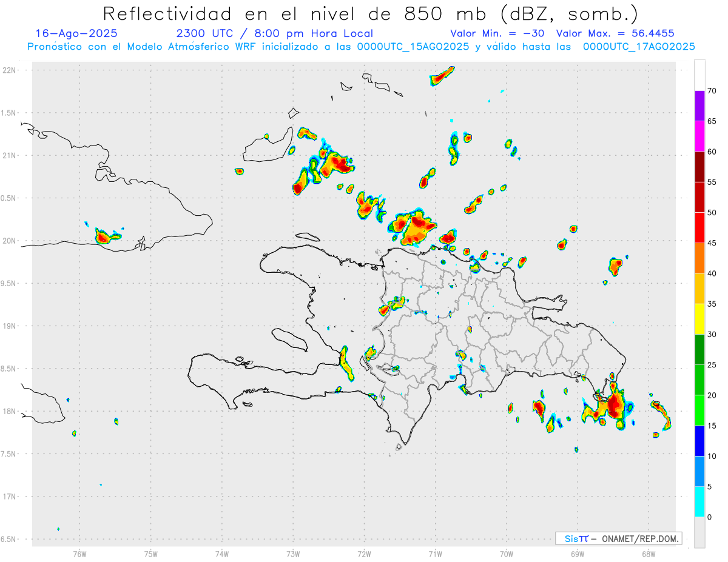Click the '17N' latitude axis label

tap(10, 497)
